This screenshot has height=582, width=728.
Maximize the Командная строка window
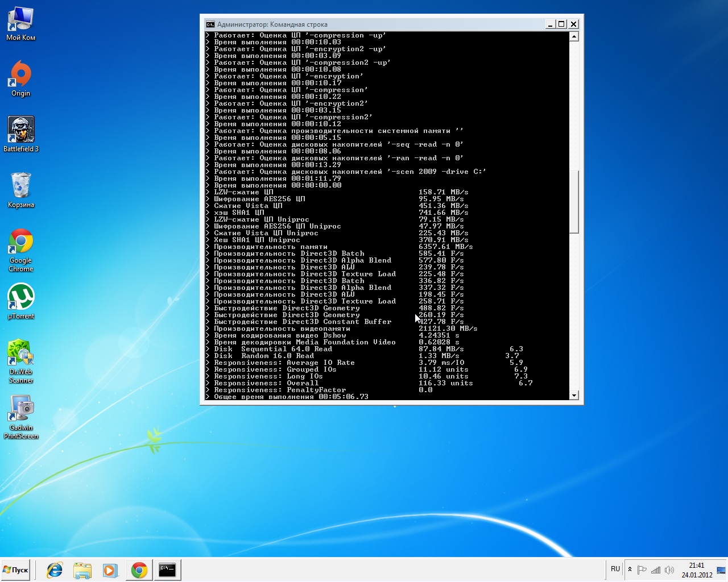point(561,24)
